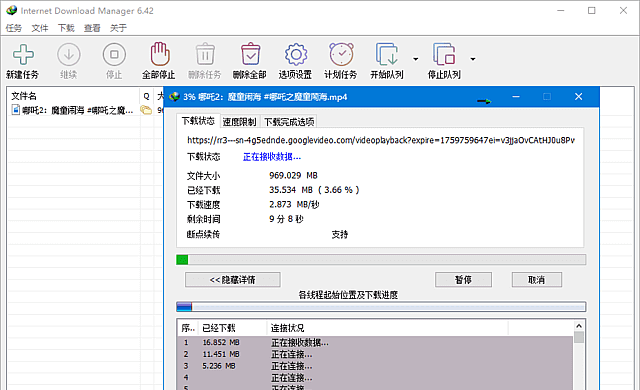
Task: Click the 删除全部 delete all icon
Action: pos(250,54)
